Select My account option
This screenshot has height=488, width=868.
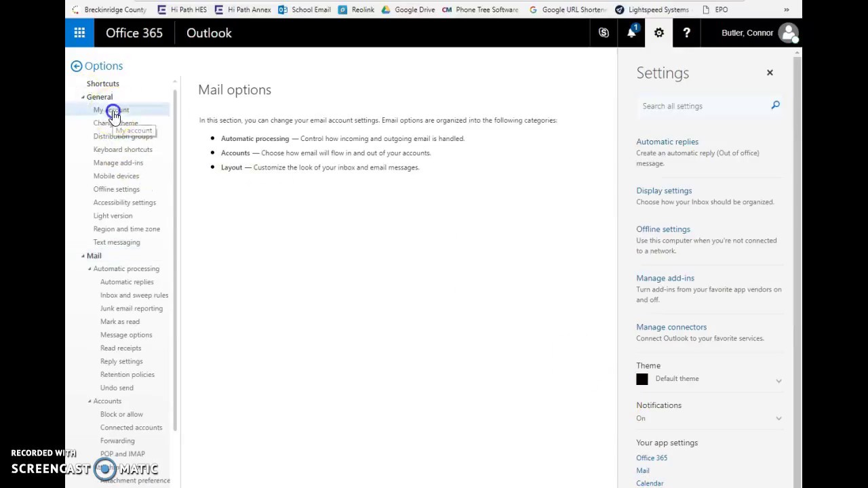(x=111, y=110)
